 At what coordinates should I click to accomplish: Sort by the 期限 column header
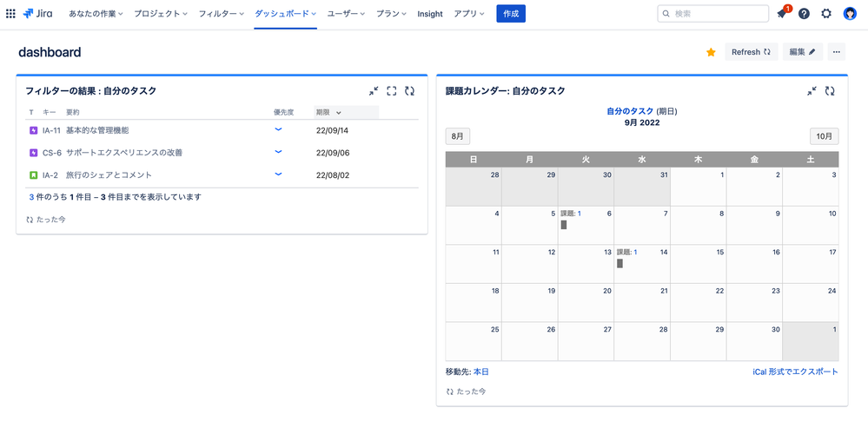pos(346,112)
